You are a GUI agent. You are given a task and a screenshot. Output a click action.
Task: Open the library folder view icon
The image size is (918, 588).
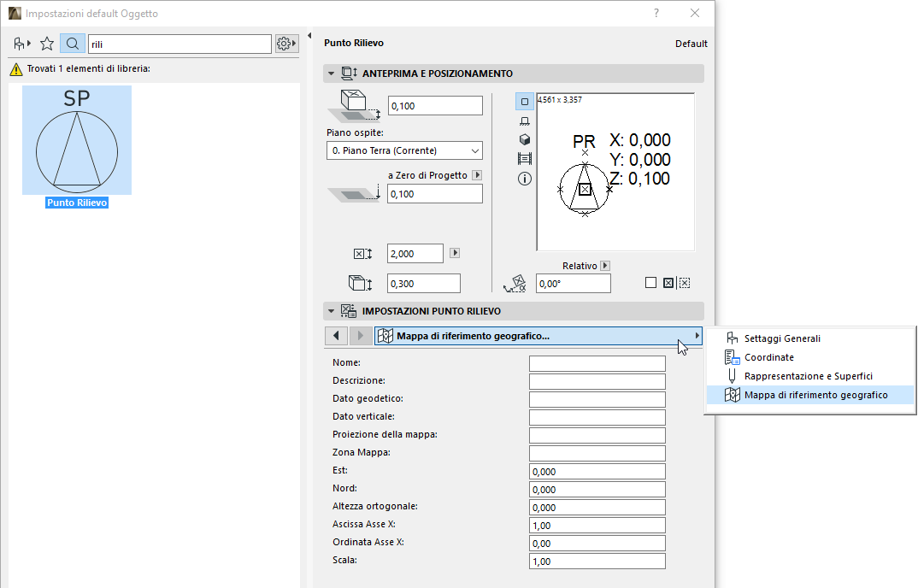coord(21,44)
